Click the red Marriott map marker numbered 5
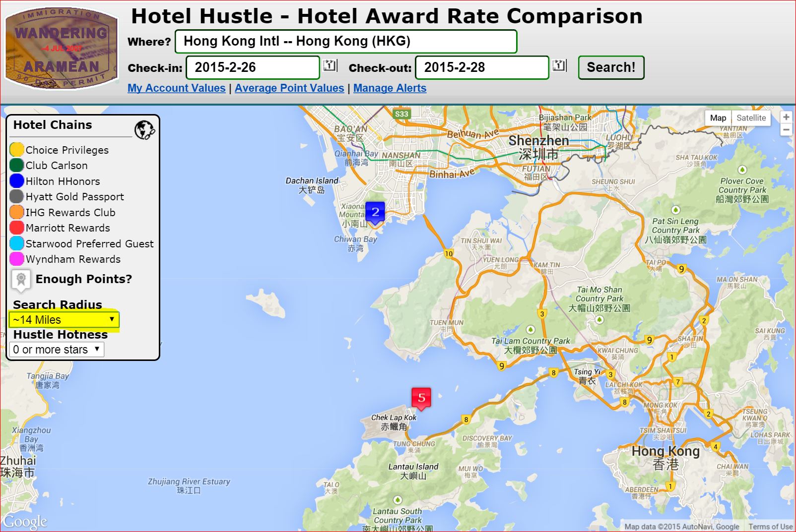 tap(421, 398)
